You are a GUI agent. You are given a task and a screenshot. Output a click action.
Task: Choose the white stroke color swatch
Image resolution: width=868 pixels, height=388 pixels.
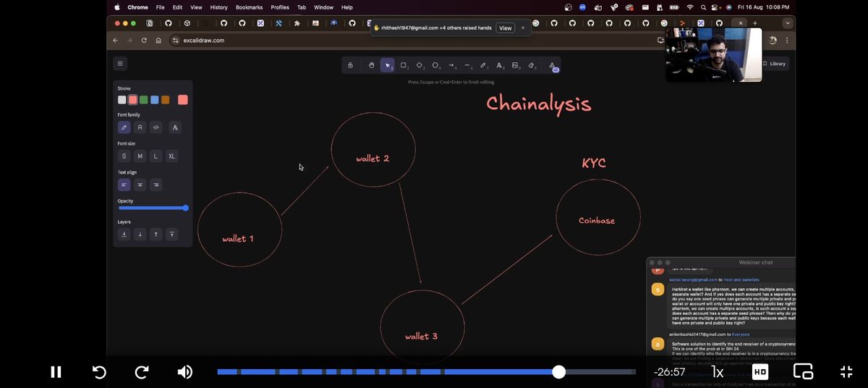122,100
